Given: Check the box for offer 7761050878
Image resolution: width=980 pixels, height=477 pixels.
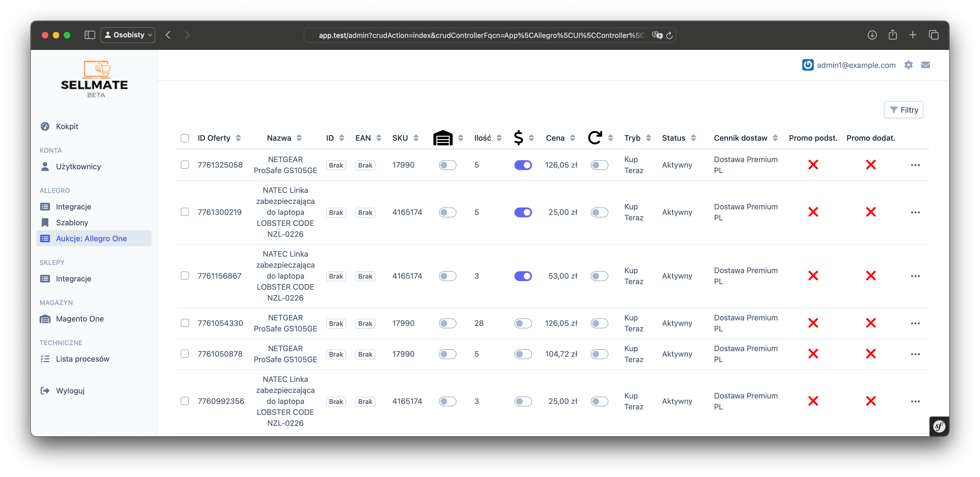Looking at the screenshot, I should tap(185, 354).
